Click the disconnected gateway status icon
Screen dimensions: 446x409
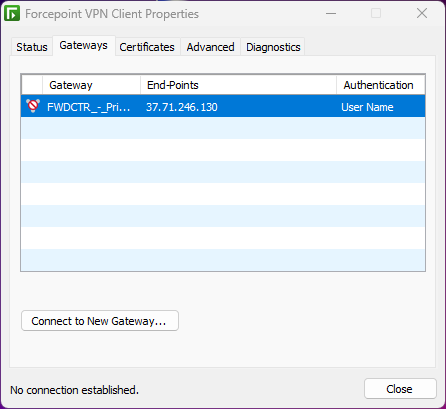(33, 106)
